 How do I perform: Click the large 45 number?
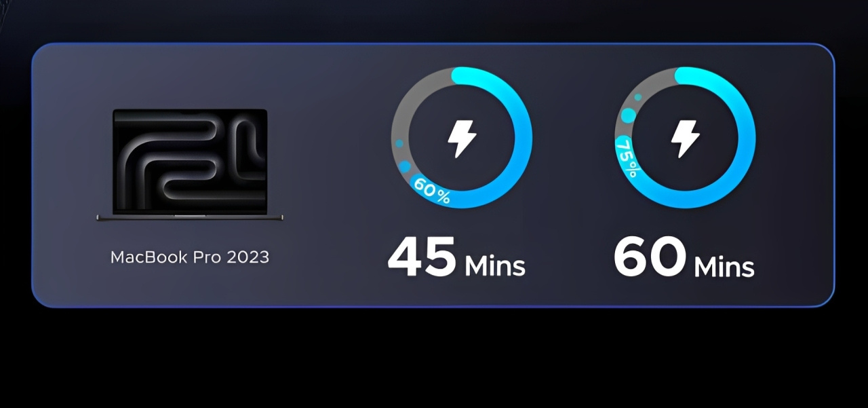[x=422, y=257]
